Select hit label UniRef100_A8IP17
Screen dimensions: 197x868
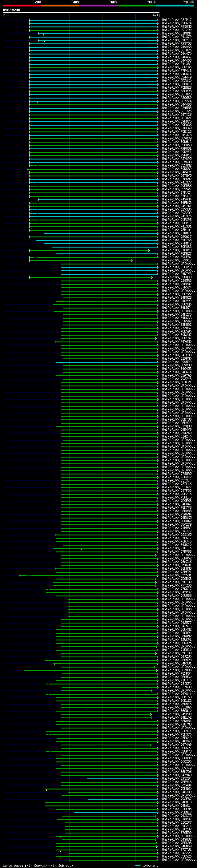pos(177,20)
